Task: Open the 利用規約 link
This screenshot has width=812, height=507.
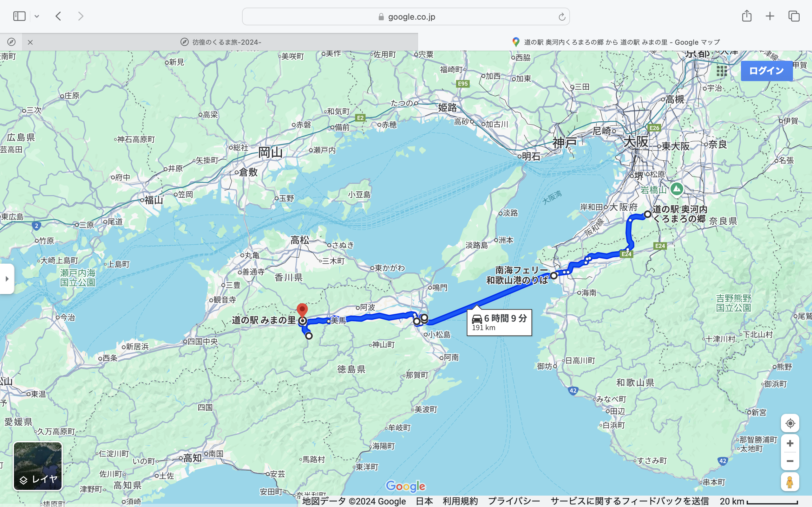Action: click(x=460, y=501)
